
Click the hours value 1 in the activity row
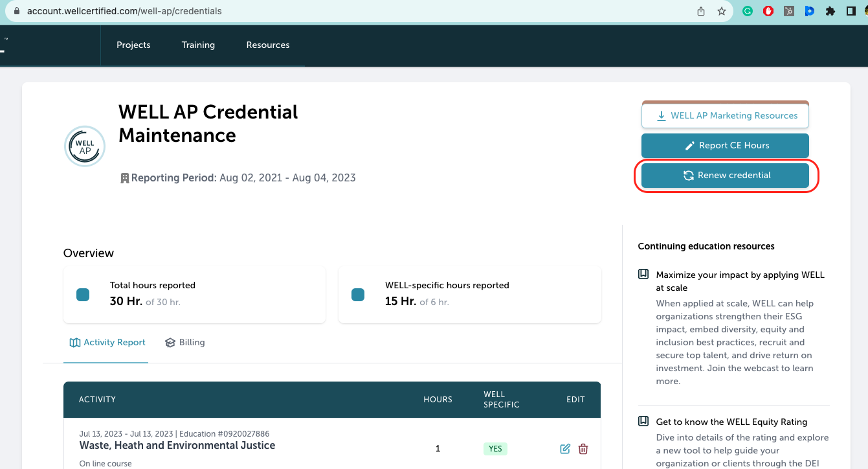coord(438,448)
